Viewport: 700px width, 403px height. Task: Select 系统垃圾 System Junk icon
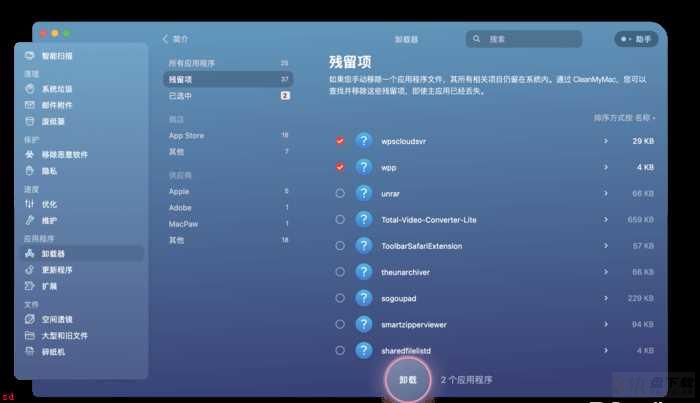(x=30, y=89)
